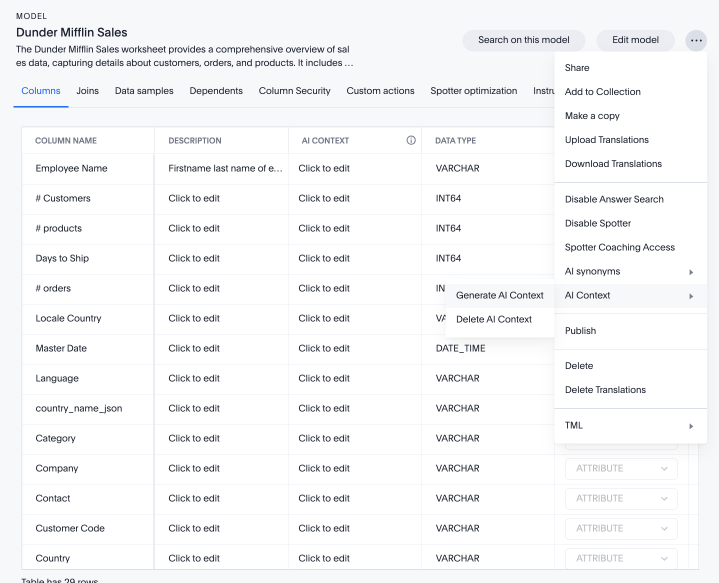The width and height of the screenshot is (719, 583).
Task: Click Publish in the dropdown menu
Action: click(580, 331)
